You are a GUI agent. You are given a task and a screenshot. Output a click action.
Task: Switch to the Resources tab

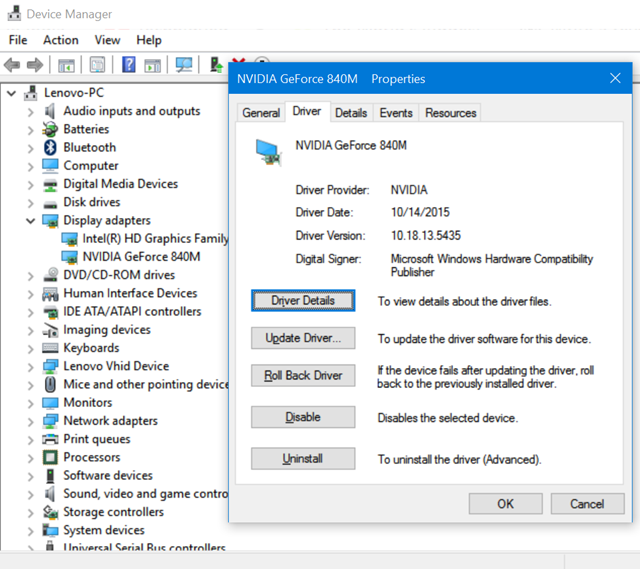tap(451, 113)
